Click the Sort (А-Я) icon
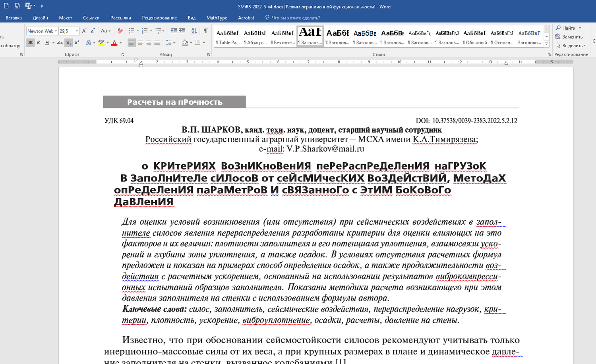This screenshot has height=364, width=596. (x=194, y=31)
